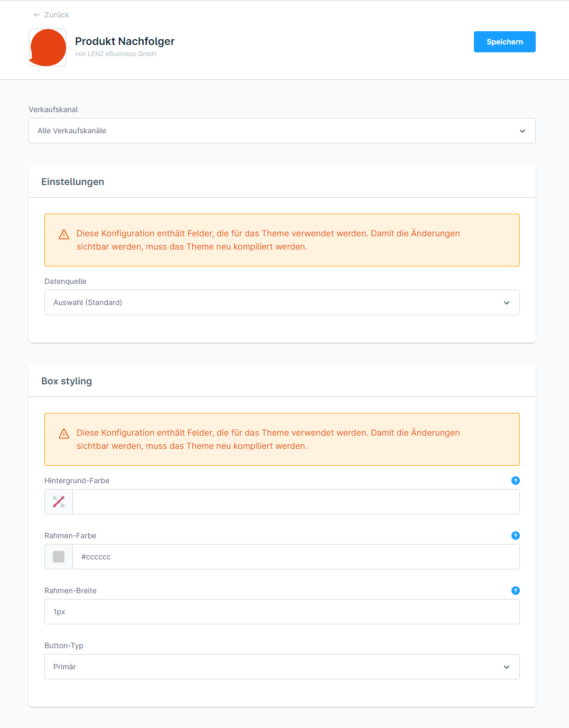This screenshot has height=728, width=569.
Task: Click the Box styling card heading
Action: click(67, 381)
